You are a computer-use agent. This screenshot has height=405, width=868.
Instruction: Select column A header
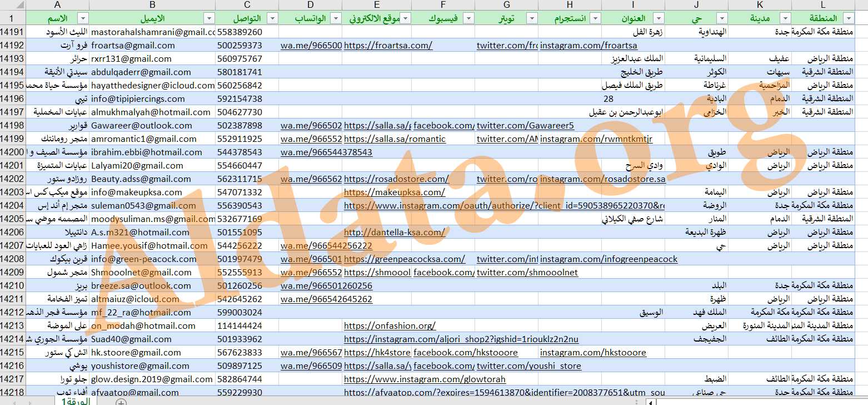click(58, 5)
